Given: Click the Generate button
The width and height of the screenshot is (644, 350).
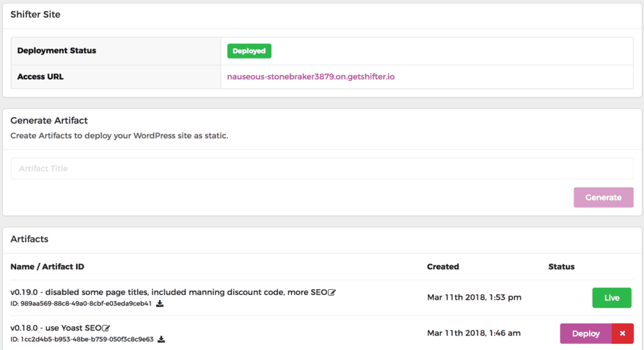Looking at the screenshot, I should pyautogui.click(x=603, y=197).
